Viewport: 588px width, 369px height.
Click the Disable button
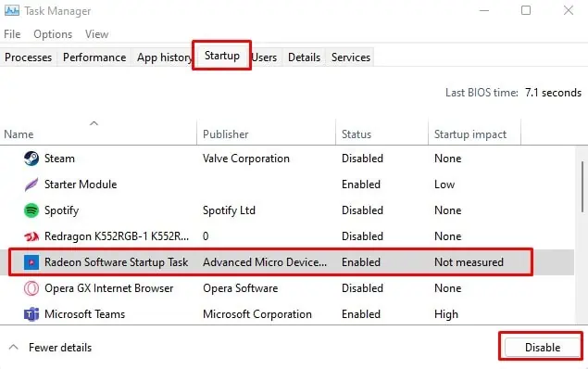543,348
